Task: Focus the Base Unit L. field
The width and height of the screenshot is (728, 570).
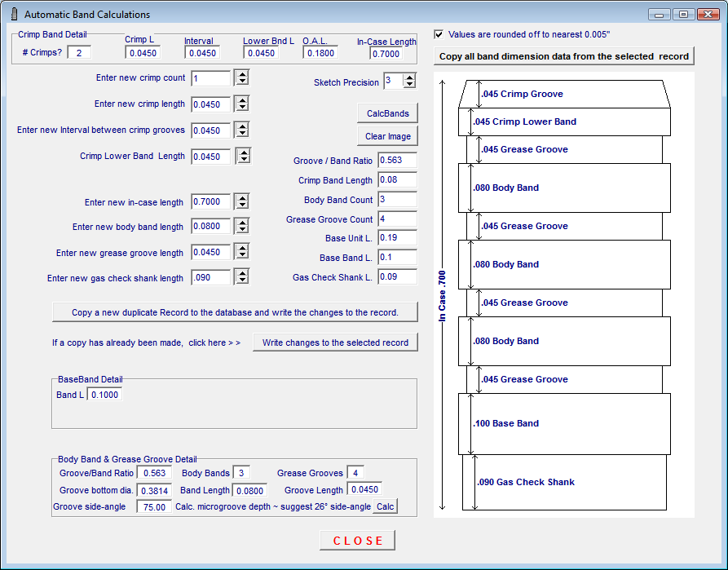Action: [398, 237]
